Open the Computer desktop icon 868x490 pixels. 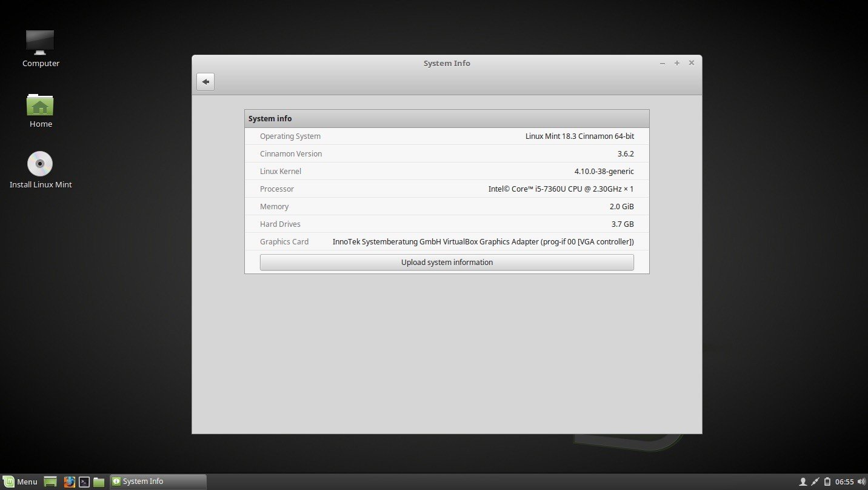point(41,49)
